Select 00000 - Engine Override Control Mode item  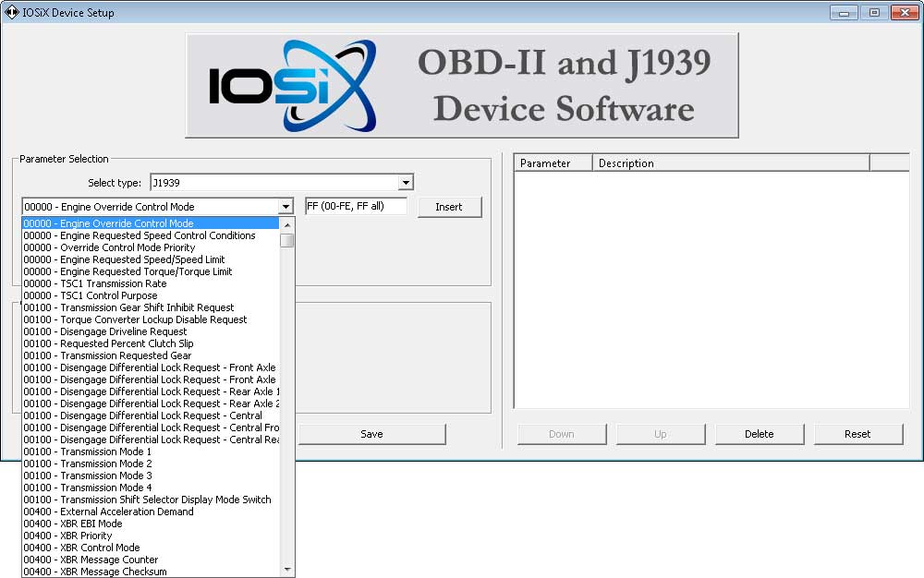pos(151,223)
